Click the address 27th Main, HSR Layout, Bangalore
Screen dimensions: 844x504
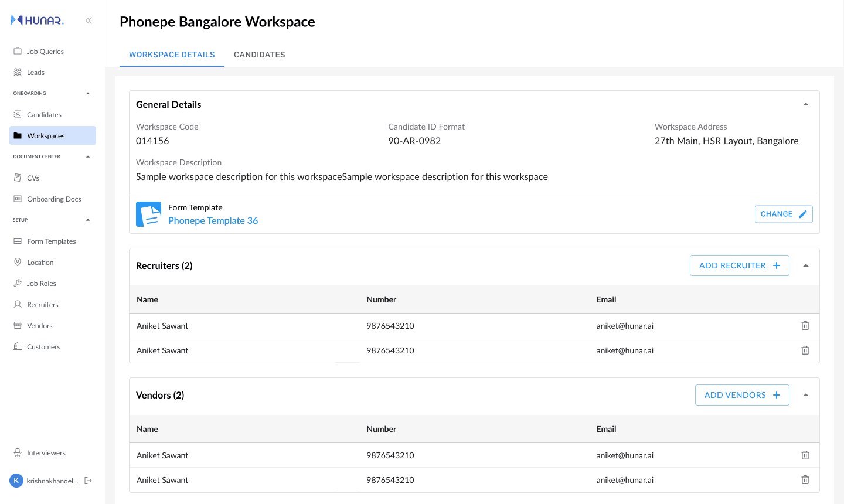click(727, 141)
